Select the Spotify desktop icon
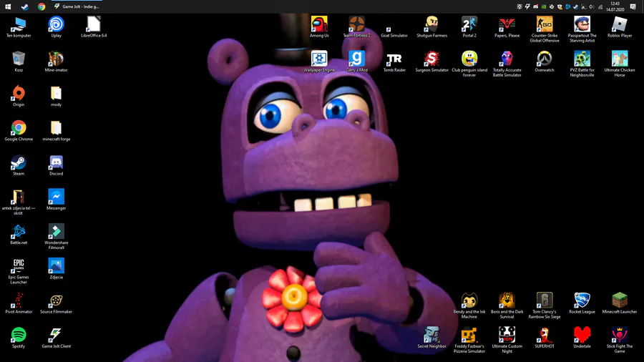 pos(19,338)
